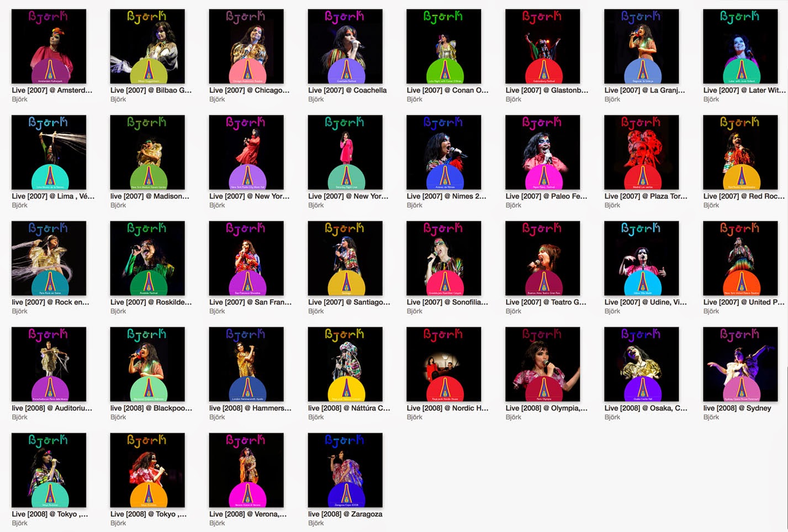788x532 pixels.
Task: Open the Coachella live album artwork
Action: (345, 46)
